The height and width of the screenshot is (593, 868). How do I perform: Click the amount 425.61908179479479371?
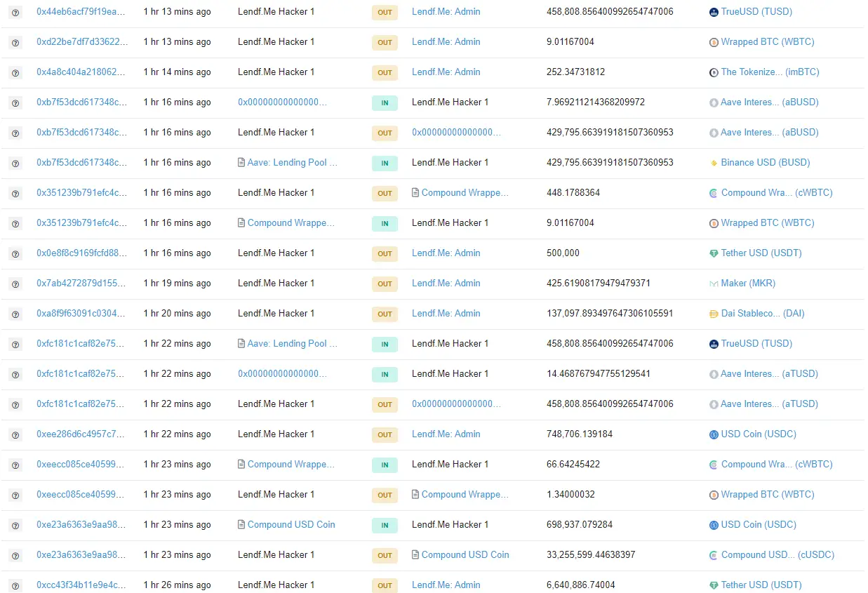point(599,284)
